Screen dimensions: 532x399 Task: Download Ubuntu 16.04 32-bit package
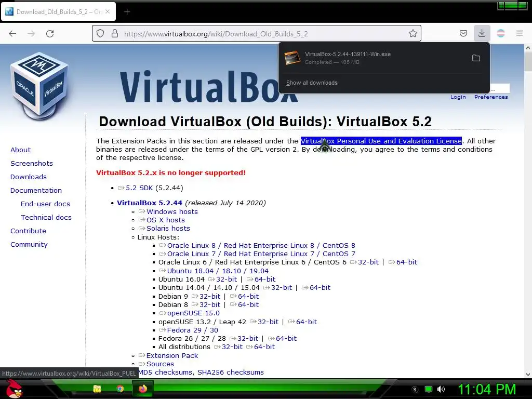click(227, 279)
